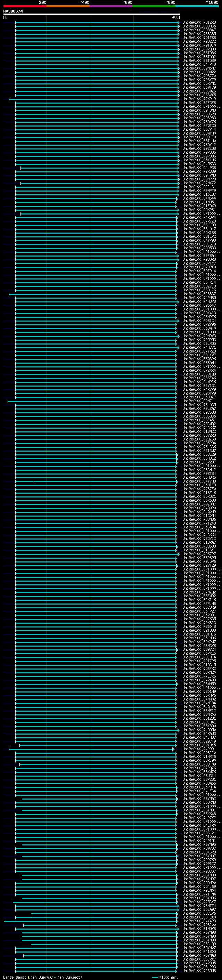Viewport: 222px width, 980px height.
Task: Select the UniRef100_Q9M5M7 label
Action: (x=199, y=68)
